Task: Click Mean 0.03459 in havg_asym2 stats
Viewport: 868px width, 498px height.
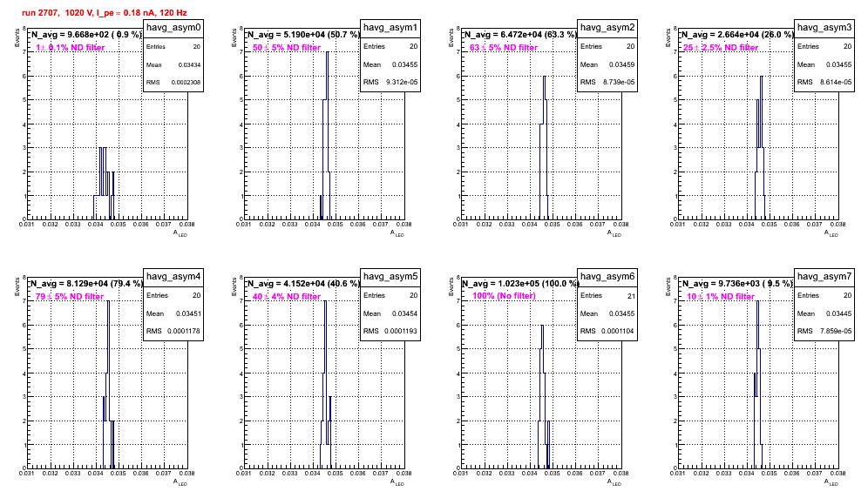Action: 607,64
